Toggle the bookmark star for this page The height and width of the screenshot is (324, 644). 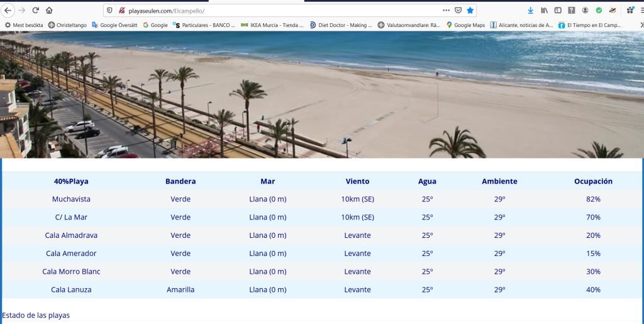[x=470, y=10]
